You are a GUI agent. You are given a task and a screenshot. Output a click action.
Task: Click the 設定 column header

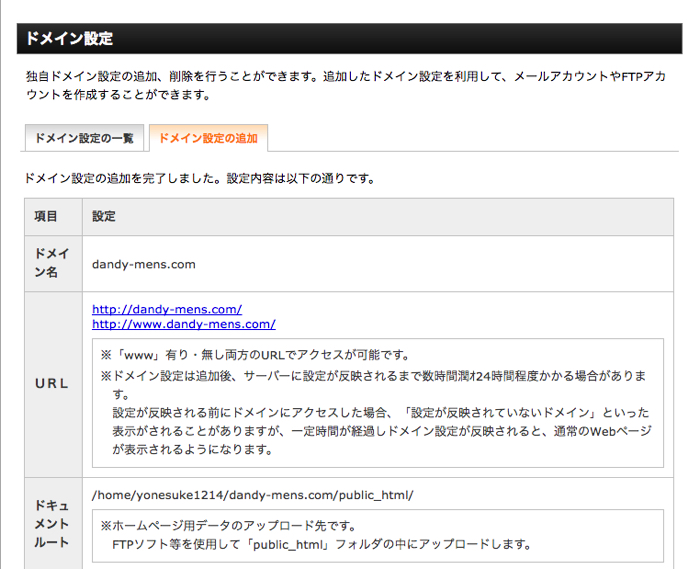[x=104, y=217]
